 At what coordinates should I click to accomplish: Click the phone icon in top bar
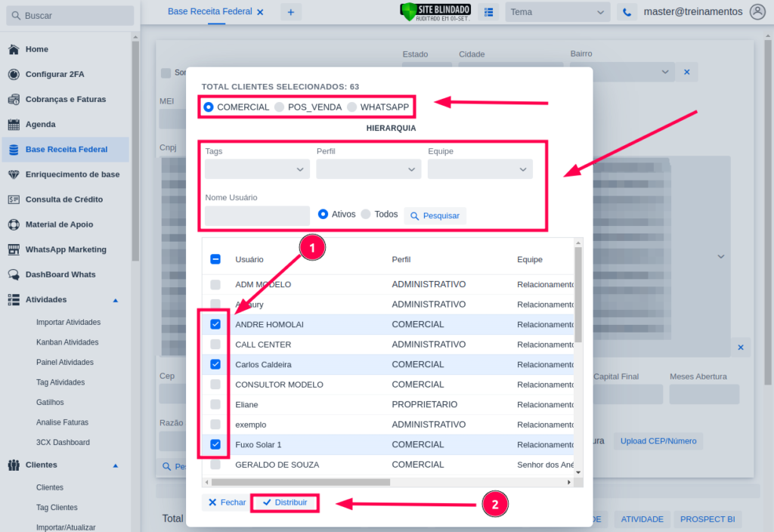click(627, 12)
